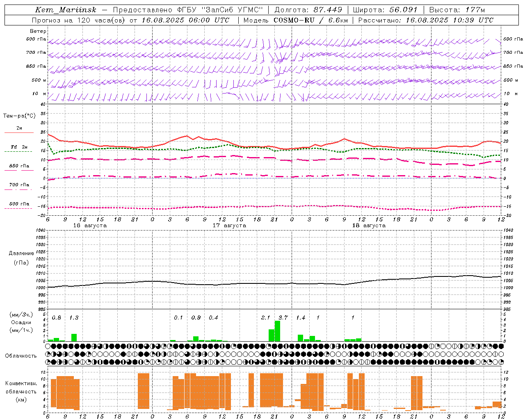
Task: Click 'Предоставлено ФГБУ "ЗапСиб УГМС"' provider text
Action: pos(187,10)
